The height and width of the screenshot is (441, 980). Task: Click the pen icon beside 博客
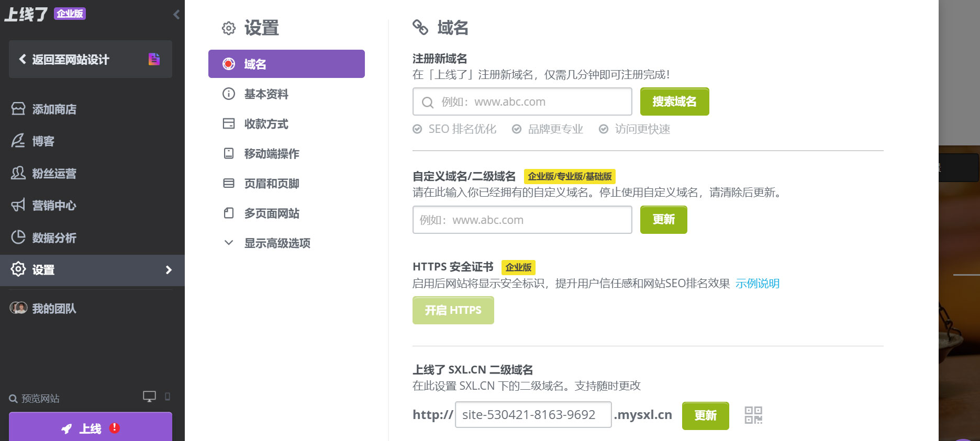(x=18, y=140)
